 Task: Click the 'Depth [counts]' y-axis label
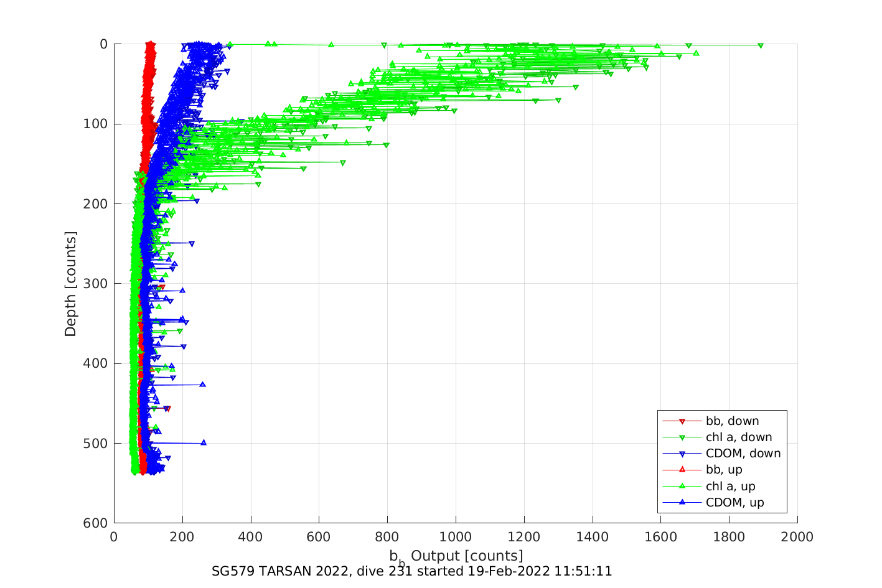[x=70, y=284]
